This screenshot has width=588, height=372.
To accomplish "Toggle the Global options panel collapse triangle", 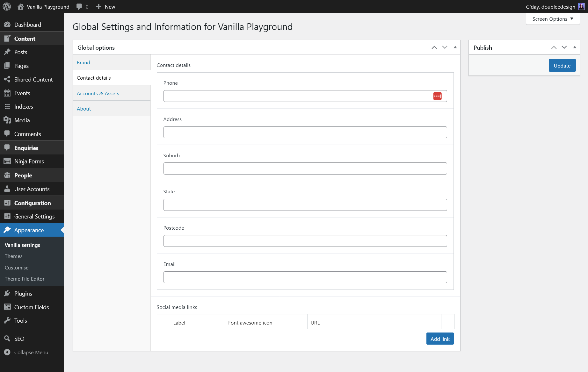I will click(455, 47).
